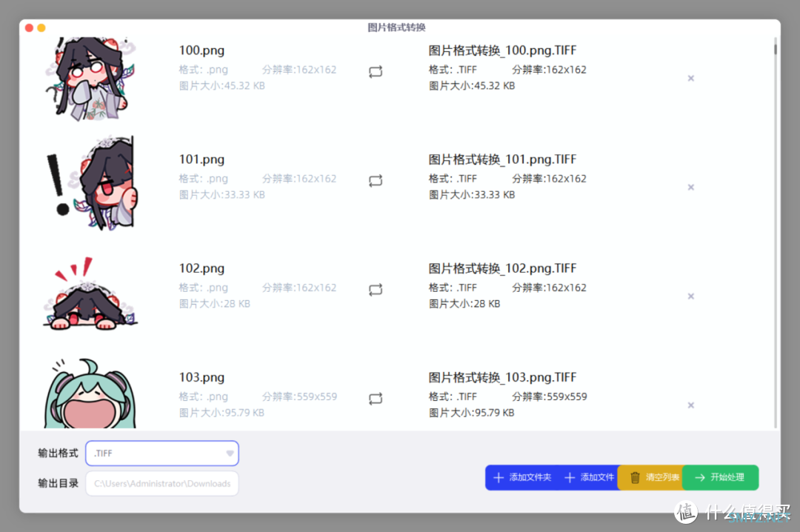Click the convert arrows icon for 100.png

[376, 71]
